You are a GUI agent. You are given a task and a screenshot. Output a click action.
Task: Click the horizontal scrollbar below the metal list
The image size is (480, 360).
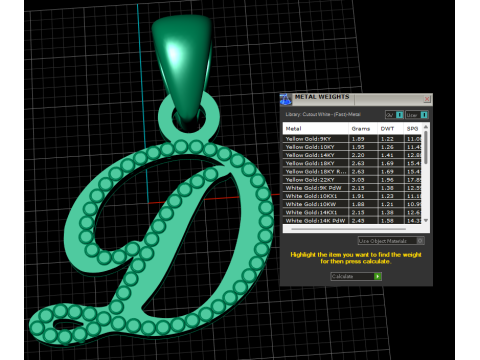tap(348, 229)
